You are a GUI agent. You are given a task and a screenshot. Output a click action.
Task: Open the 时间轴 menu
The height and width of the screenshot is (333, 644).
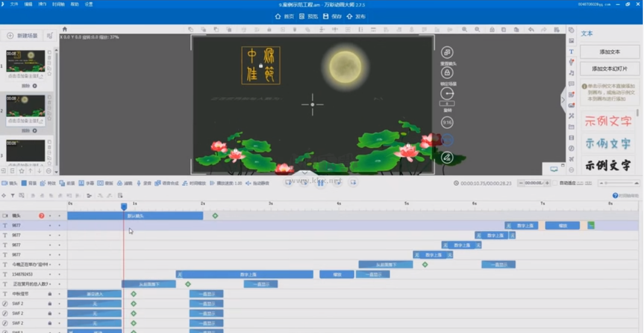coord(58,4)
